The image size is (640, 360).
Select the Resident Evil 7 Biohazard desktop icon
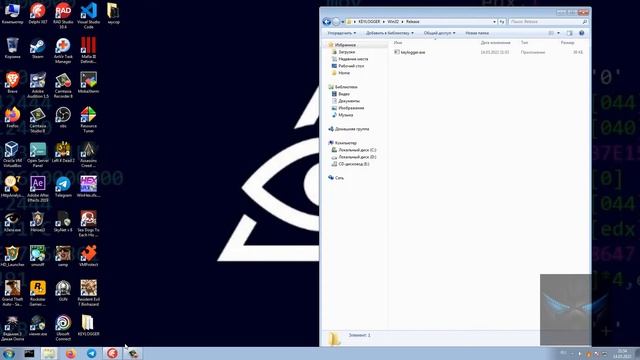[x=89, y=293]
